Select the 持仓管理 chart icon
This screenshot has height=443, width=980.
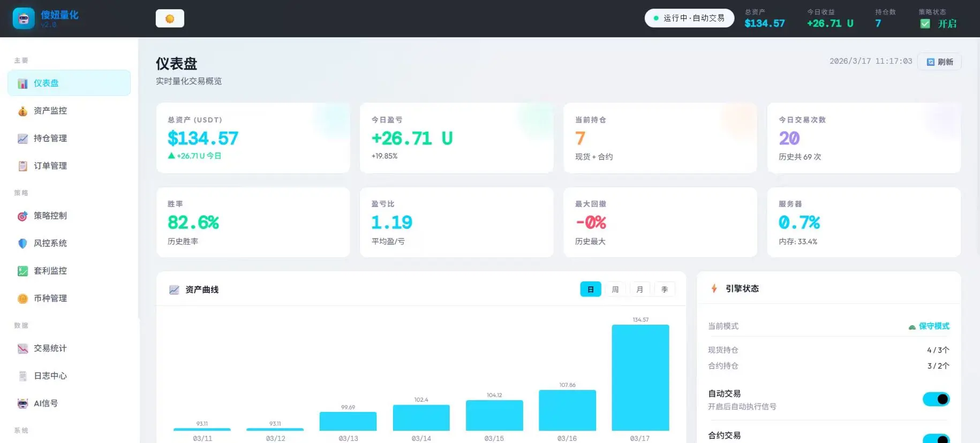coord(22,139)
